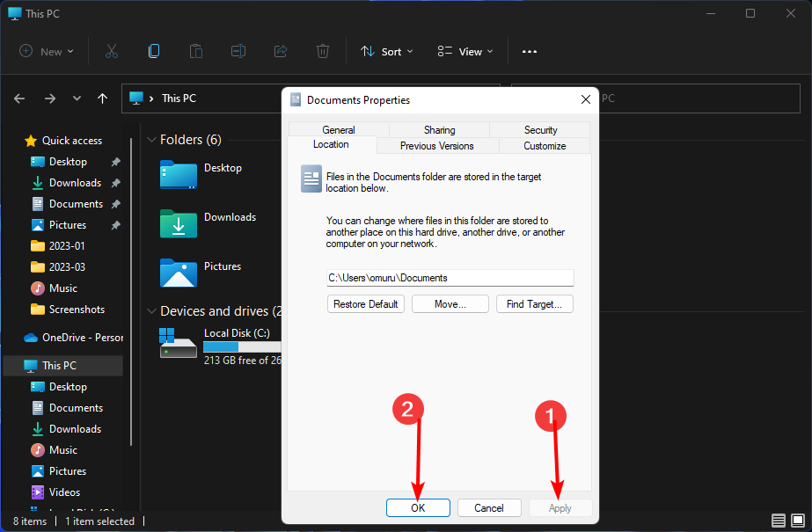This screenshot has width=812, height=532.
Task: Select This PC in navigation pane
Action: click(x=63, y=365)
